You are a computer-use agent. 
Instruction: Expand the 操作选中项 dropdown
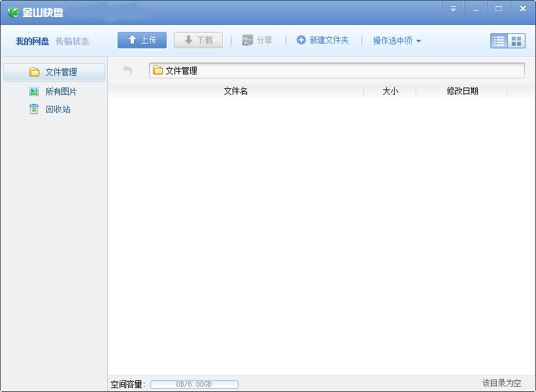397,41
